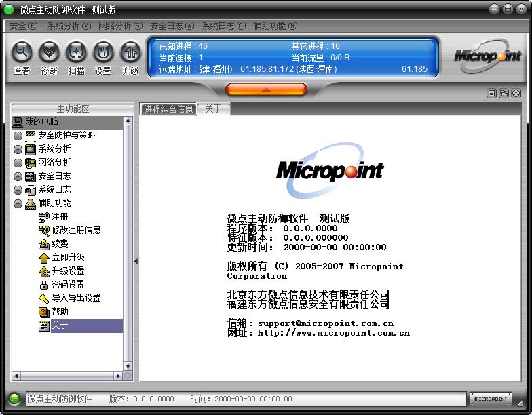Select 帮助 in the tree
This screenshot has width=532, height=415.
point(60,312)
